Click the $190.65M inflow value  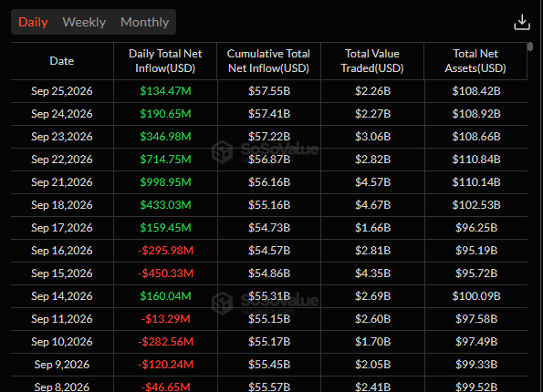click(x=165, y=114)
